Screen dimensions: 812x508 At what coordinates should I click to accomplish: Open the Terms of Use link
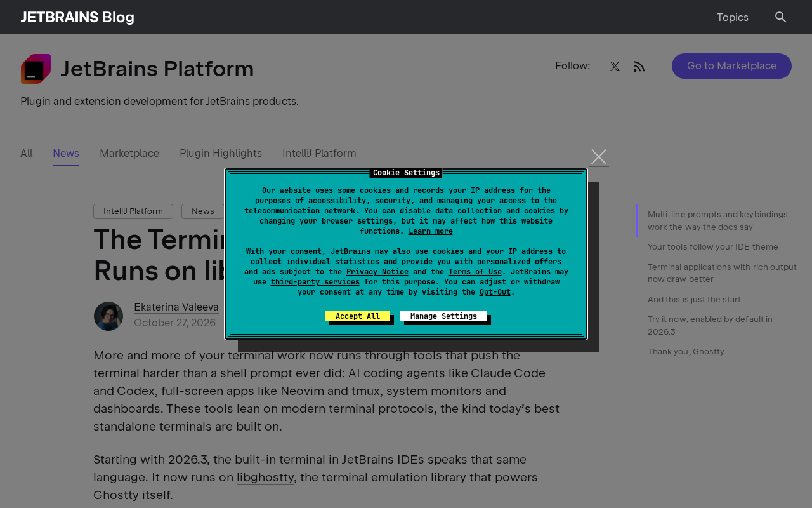(x=475, y=272)
